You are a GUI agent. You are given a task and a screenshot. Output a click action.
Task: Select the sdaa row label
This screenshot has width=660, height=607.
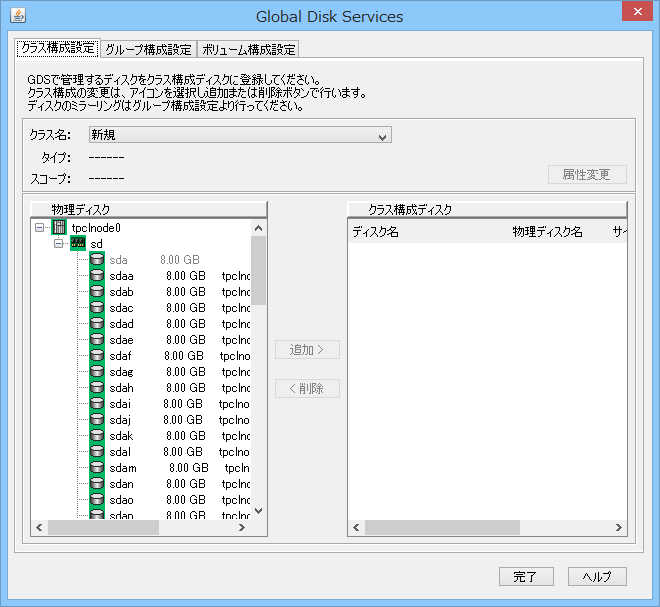(x=121, y=276)
